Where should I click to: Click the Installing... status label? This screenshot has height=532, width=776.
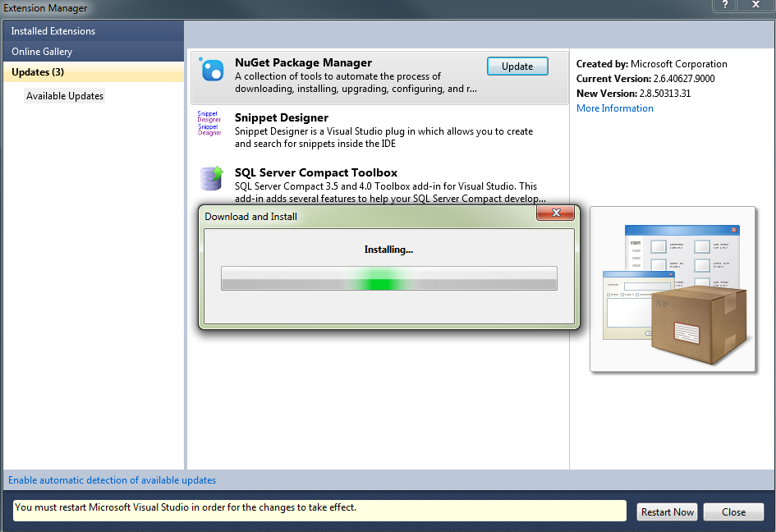pyautogui.click(x=388, y=250)
